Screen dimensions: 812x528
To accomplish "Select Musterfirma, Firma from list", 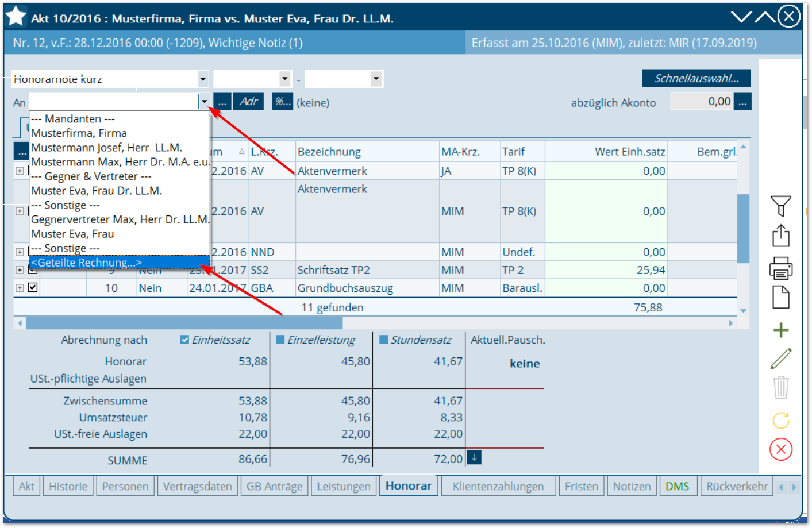I will 120,133.
